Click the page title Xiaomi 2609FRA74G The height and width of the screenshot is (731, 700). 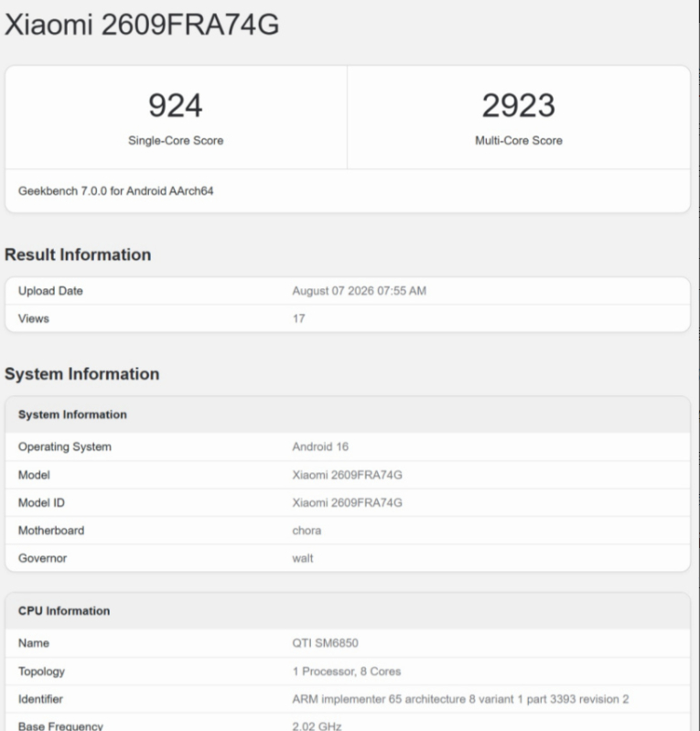tap(142, 24)
